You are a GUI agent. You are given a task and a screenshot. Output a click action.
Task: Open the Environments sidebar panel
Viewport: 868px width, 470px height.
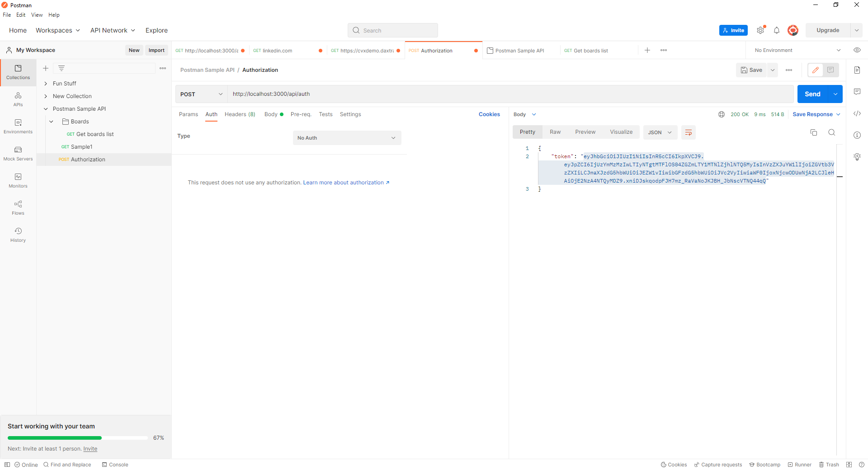pyautogui.click(x=18, y=127)
